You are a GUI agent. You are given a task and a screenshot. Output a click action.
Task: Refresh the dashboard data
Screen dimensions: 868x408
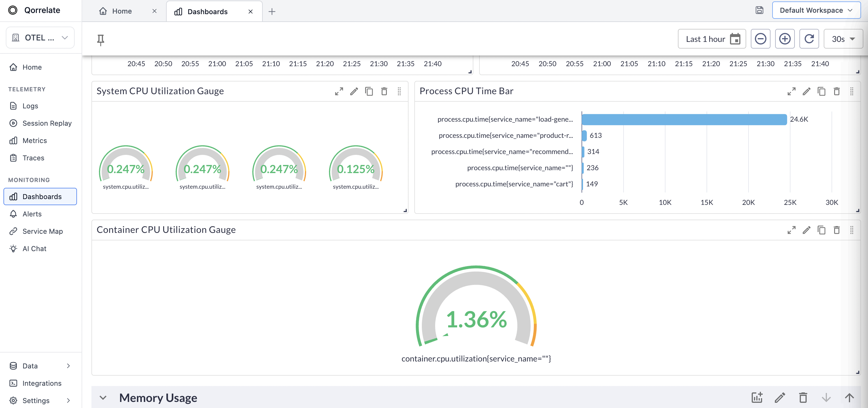point(809,39)
